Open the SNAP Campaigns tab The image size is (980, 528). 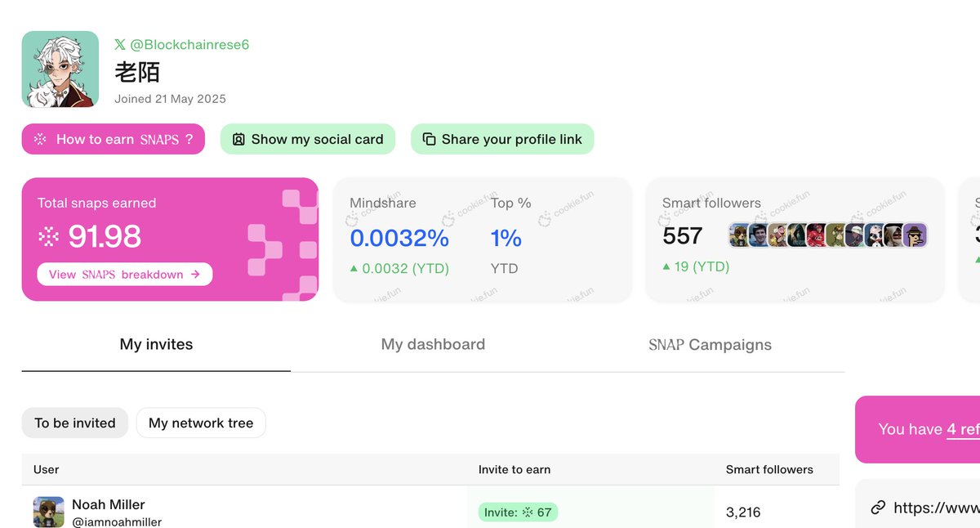tap(710, 344)
